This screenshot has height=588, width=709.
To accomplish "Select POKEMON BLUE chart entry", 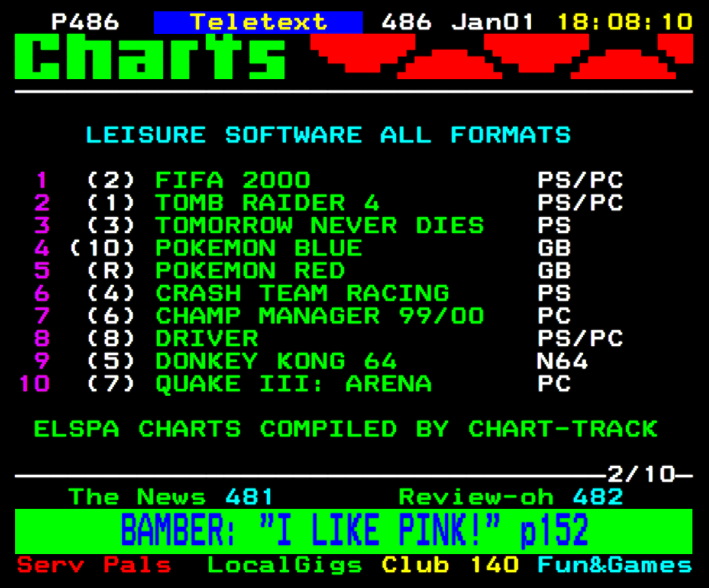I will click(259, 248).
